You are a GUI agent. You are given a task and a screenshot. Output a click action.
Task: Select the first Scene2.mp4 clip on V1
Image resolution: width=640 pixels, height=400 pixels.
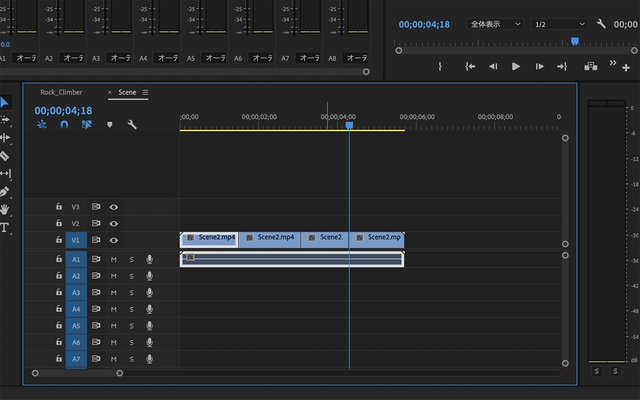point(209,239)
